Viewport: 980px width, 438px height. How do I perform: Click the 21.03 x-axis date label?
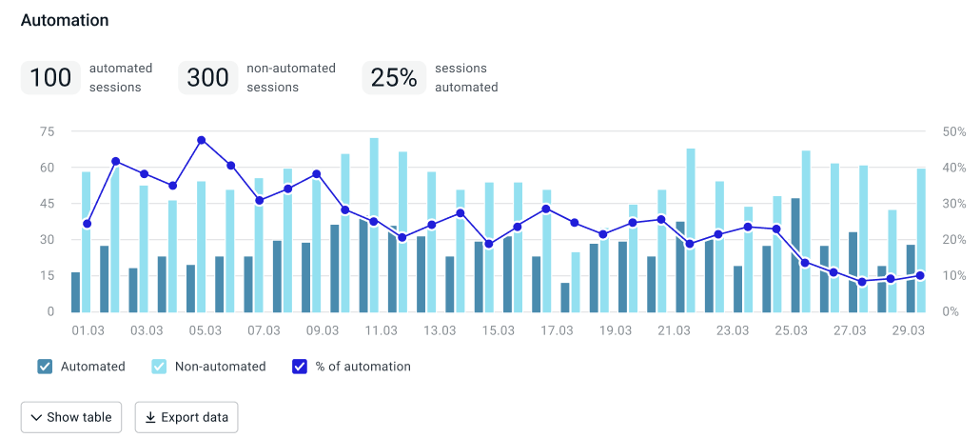click(x=674, y=331)
